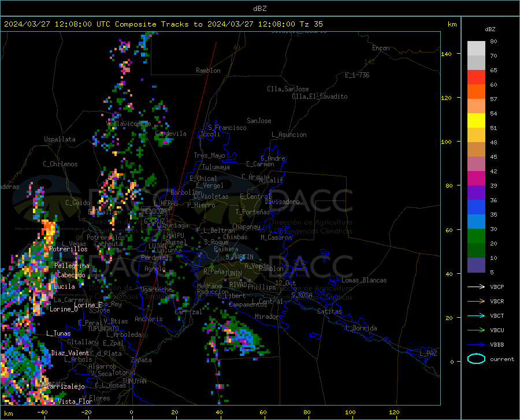
Task: Click the magenta 42 dBZ legend swatch
Action: pos(476,178)
